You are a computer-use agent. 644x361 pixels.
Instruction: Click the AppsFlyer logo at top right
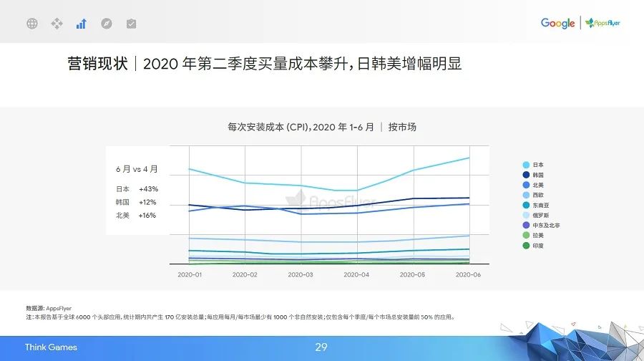602,24
